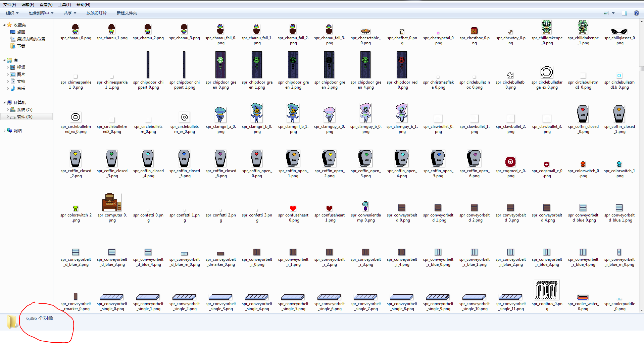The width and height of the screenshot is (644, 343).
Task: Open the help question mark icon
Action: [x=636, y=13]
